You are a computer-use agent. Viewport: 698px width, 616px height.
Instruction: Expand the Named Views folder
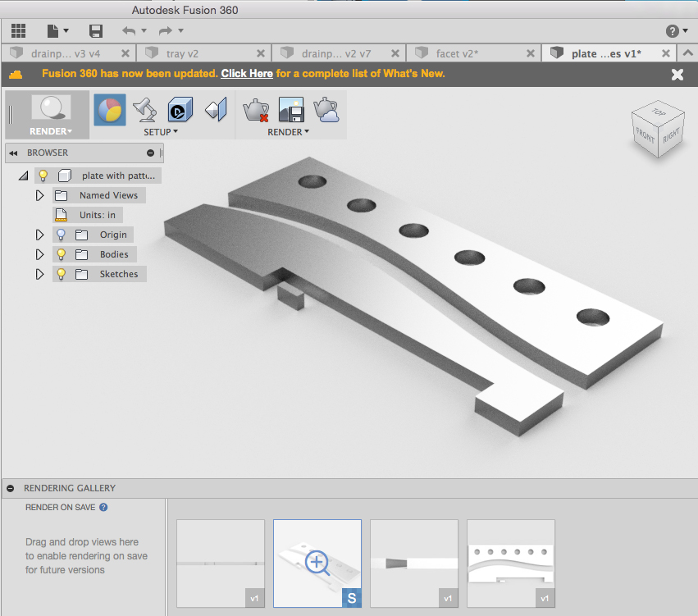(39, 195)
